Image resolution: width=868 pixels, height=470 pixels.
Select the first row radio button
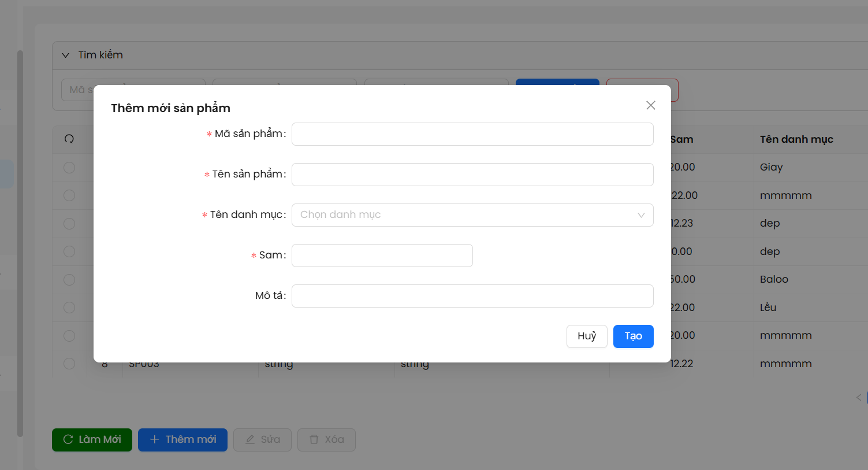69,168
